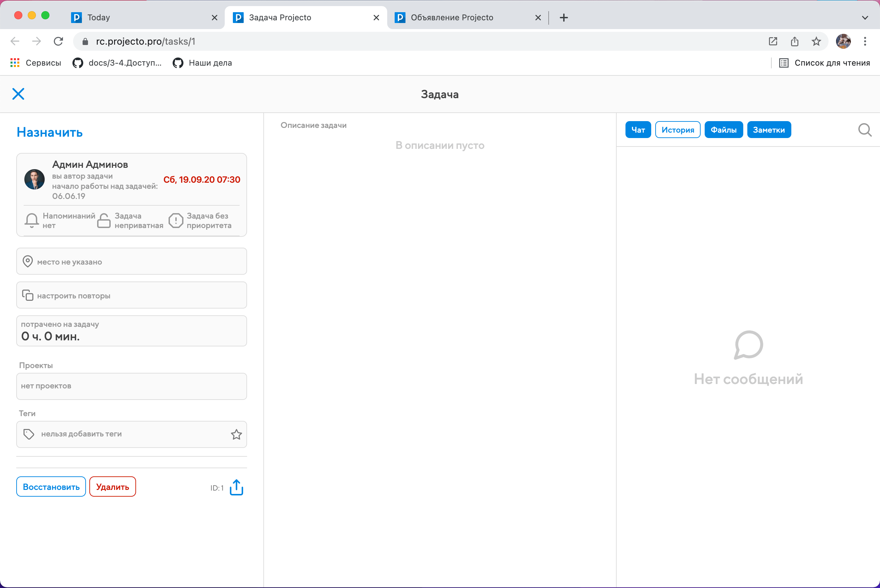Toggle task privacy lock icon

click(104, 221)
